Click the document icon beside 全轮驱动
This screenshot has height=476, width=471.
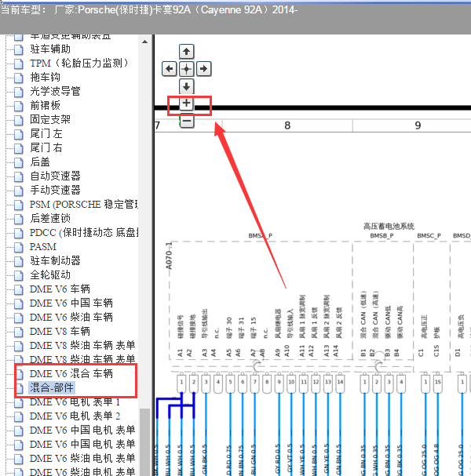(x=19, y=275)
